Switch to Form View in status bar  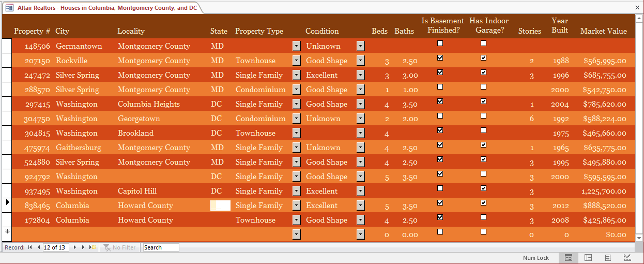568,258
